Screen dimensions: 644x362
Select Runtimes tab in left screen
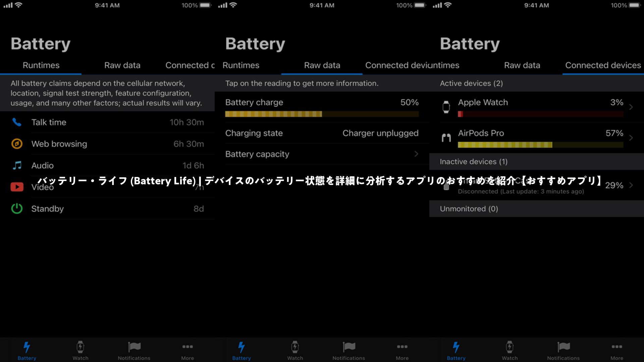[41, 65]
